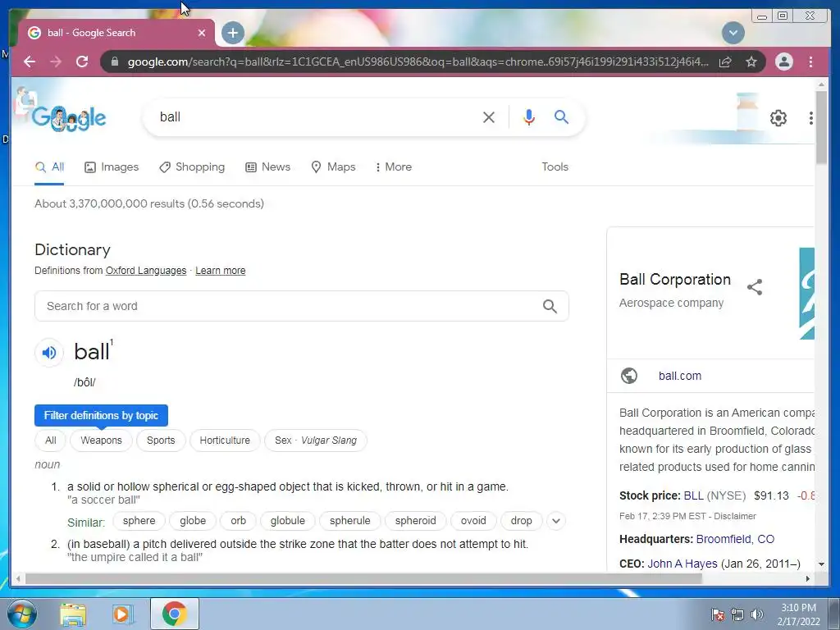This screenshot has height=630, width=840.
Task: Open the Chrome profile avatar
Action: click(783, 62)
